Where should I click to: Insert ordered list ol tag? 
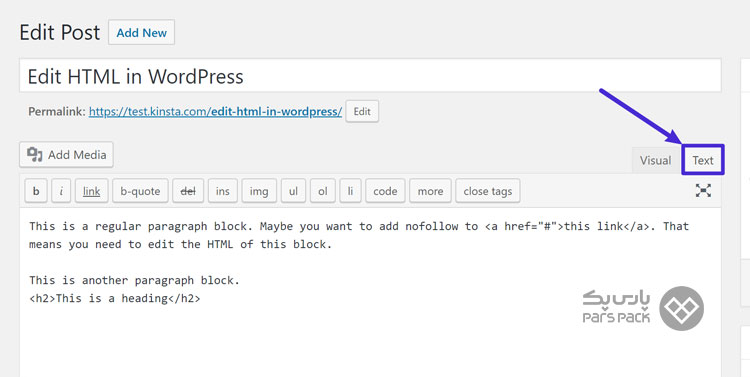(x=323, y=191)
